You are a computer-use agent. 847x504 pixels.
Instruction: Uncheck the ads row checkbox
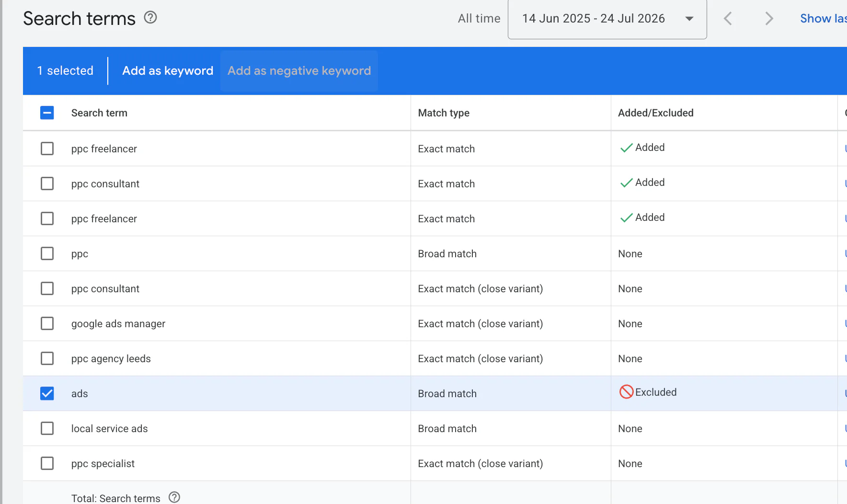[x=47, y=393]
